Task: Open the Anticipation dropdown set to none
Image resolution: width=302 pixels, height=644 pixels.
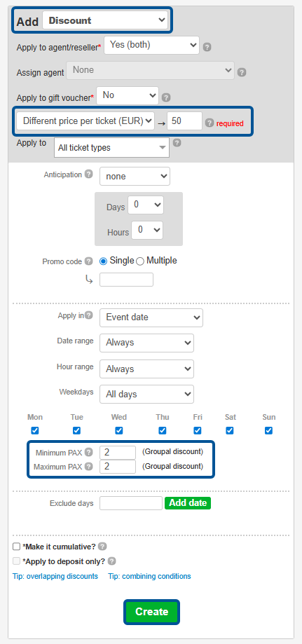Action: click(x=135, y=177)
